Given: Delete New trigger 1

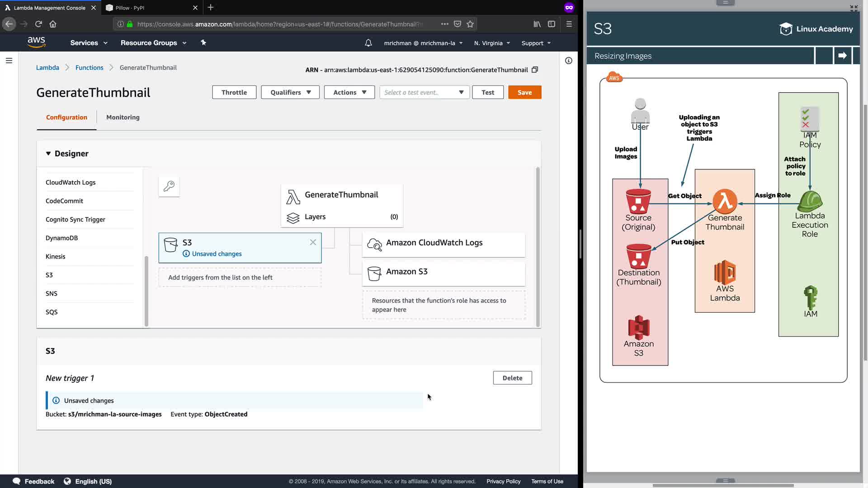Looking at the screenshot, I should (512, 378).
